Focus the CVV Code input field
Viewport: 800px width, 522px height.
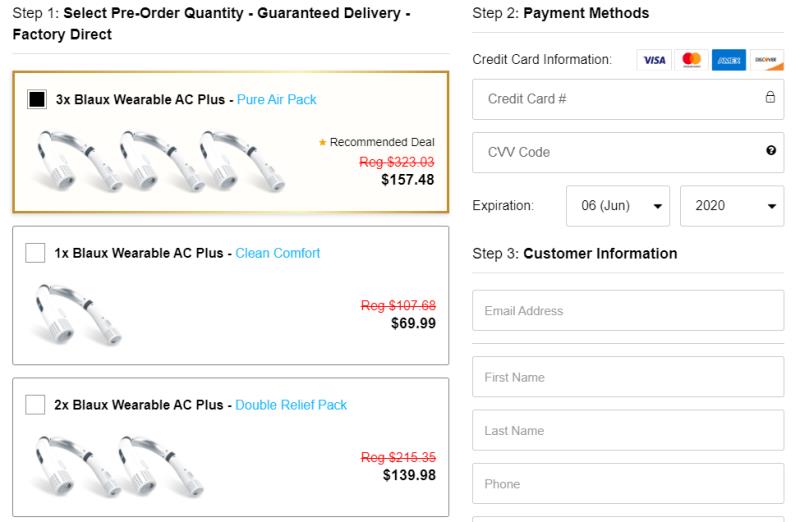point(615,152)
